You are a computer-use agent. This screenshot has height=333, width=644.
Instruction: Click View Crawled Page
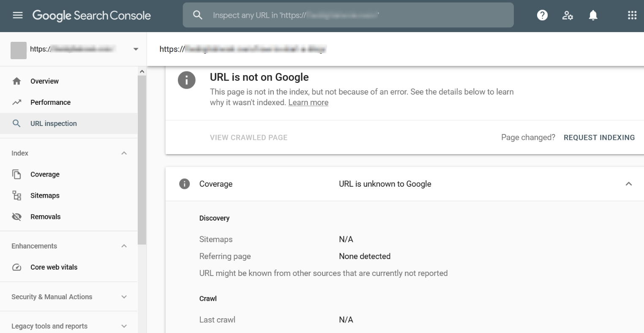click(248, 137)
